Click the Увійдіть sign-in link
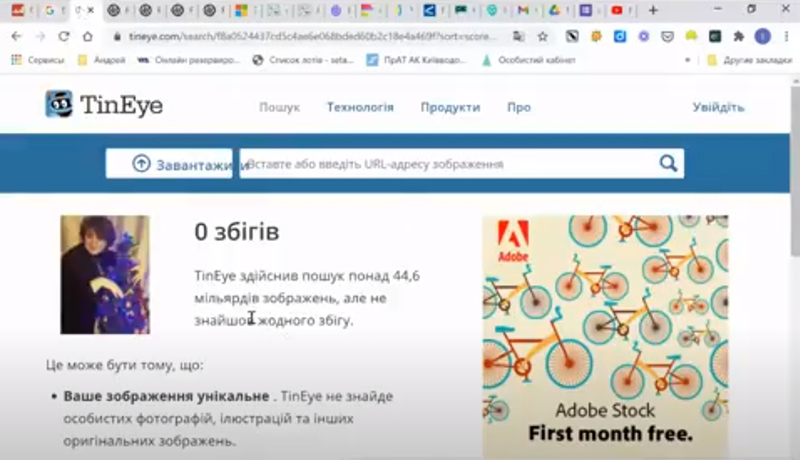The height and width of the screenshot is (460, 800). point(718,107)
